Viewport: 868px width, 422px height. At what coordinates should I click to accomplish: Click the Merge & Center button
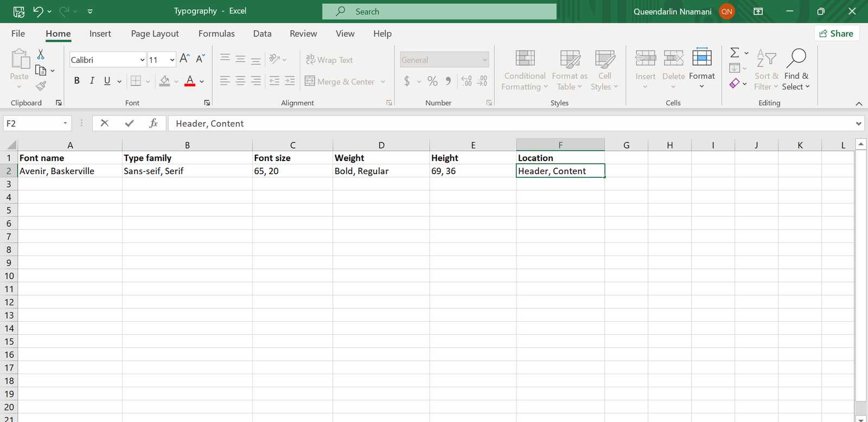click(340, 81)
